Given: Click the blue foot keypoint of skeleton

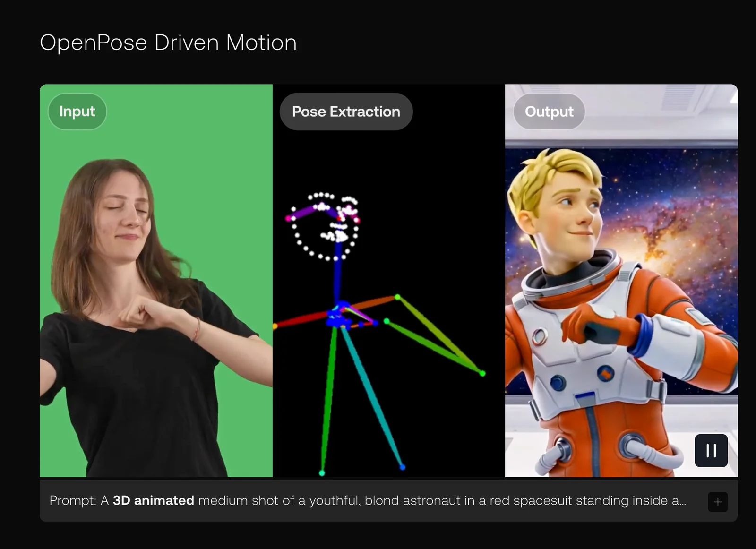Looking at the screenshot, I should [x=402, y=467].
